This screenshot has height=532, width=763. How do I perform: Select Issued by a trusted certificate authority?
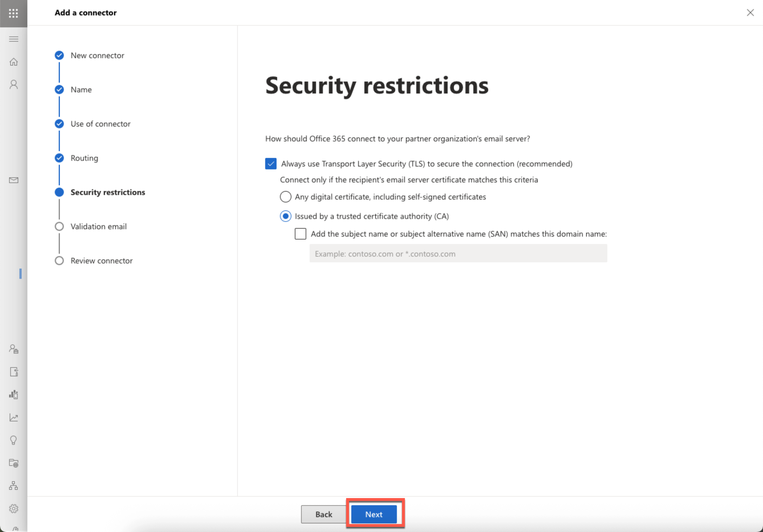tap(286, 216)
